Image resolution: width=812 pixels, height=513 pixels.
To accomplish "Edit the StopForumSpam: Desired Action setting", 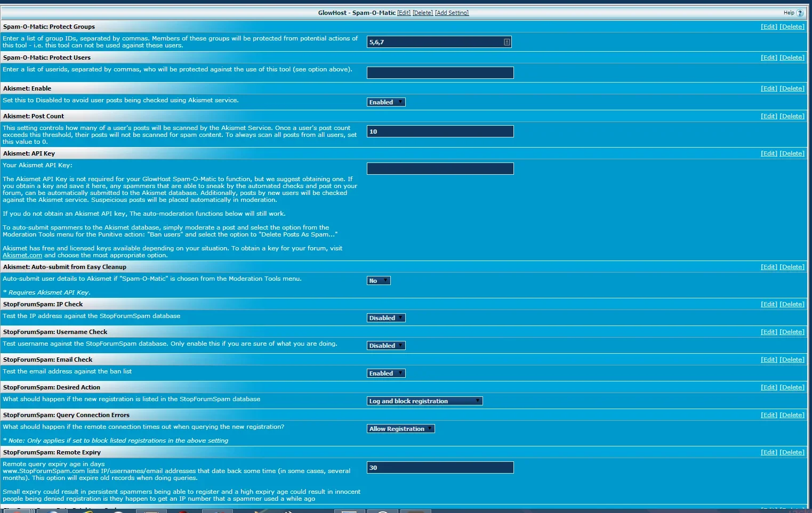I will click(769, 387).
